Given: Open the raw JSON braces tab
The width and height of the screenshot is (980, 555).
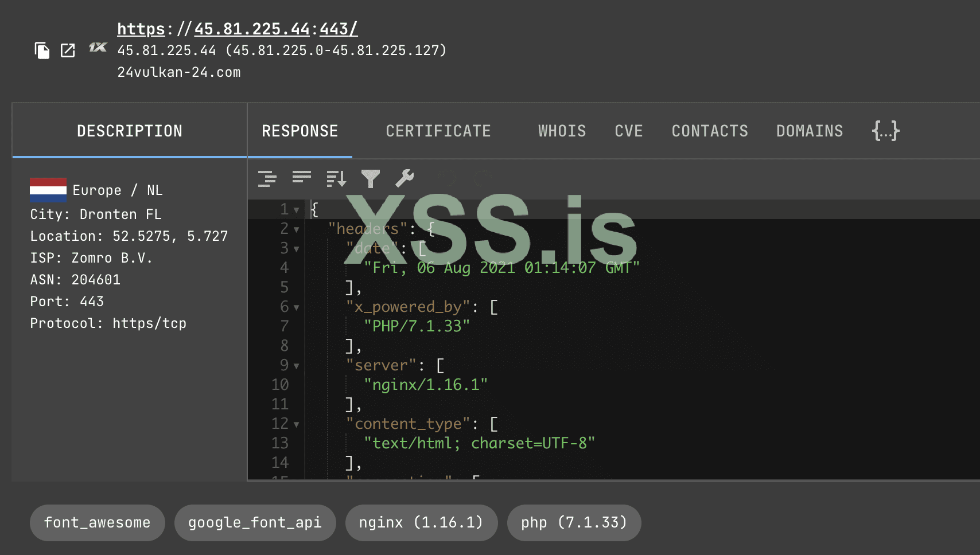Looking at the screenshot, I should [886, 131].
